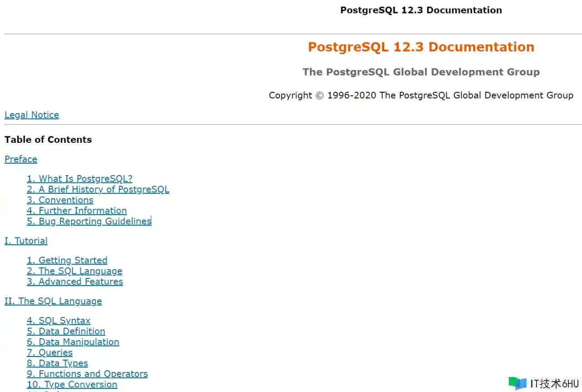Screen dimensions: 582x392
Task: Go to Advanced Features chapter
Action: click(x=75, y=281)
